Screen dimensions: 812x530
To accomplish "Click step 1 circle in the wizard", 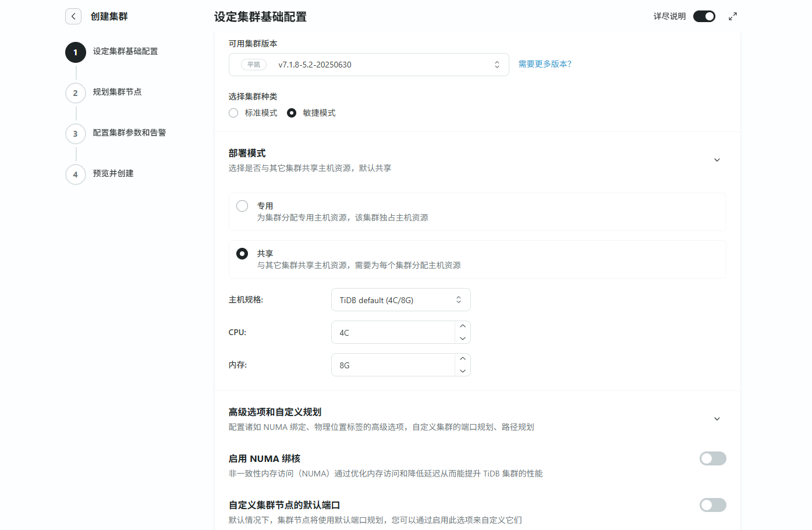I will 76,52.
